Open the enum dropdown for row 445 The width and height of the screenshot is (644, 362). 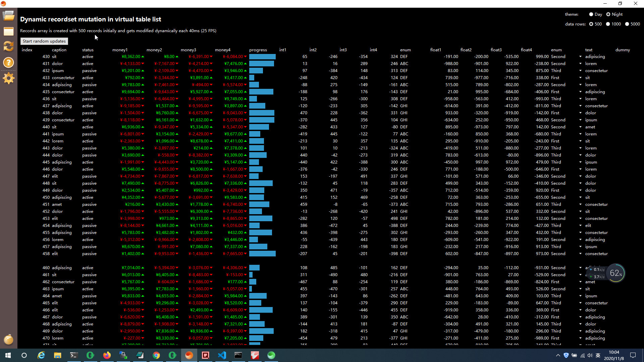[x=580, y=162]
